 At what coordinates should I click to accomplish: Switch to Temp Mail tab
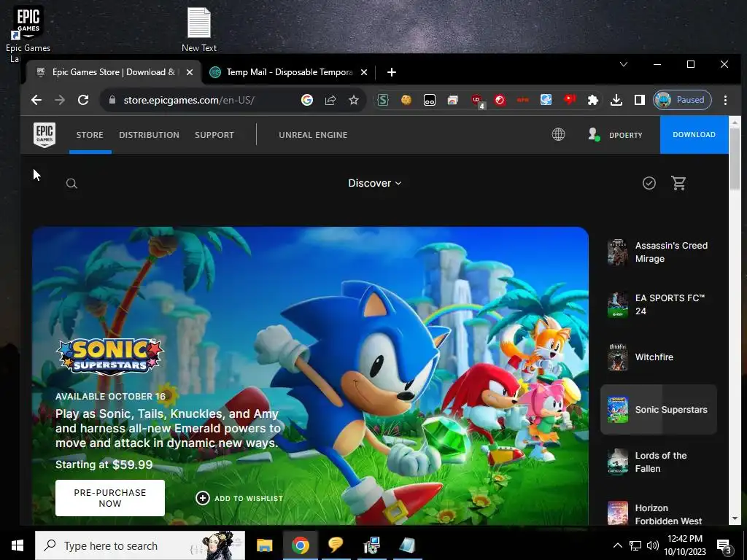(x=289, y=72)
